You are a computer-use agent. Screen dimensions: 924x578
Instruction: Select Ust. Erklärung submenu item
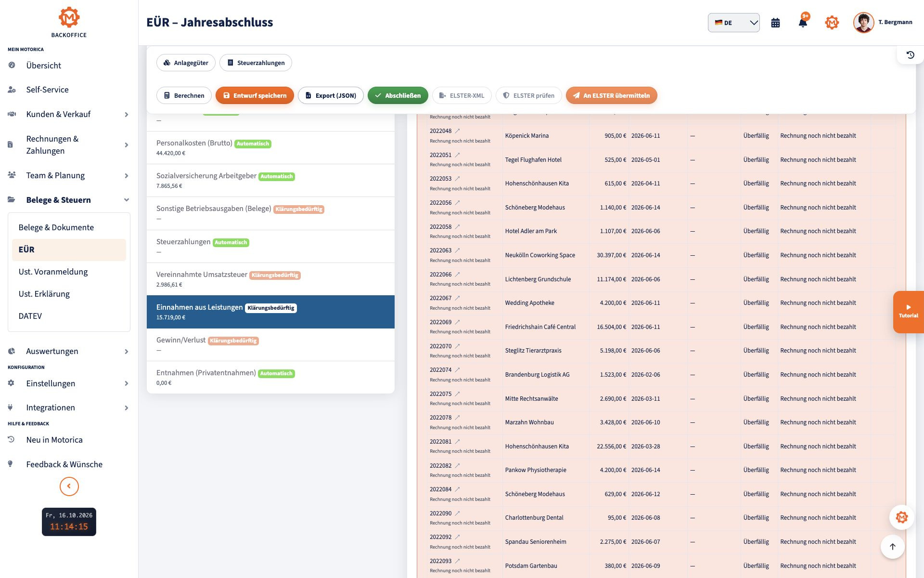[x=69, y=294]
